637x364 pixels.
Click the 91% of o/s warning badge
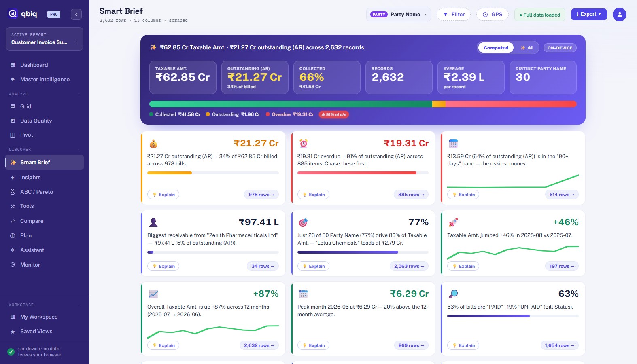coord(334,114)
